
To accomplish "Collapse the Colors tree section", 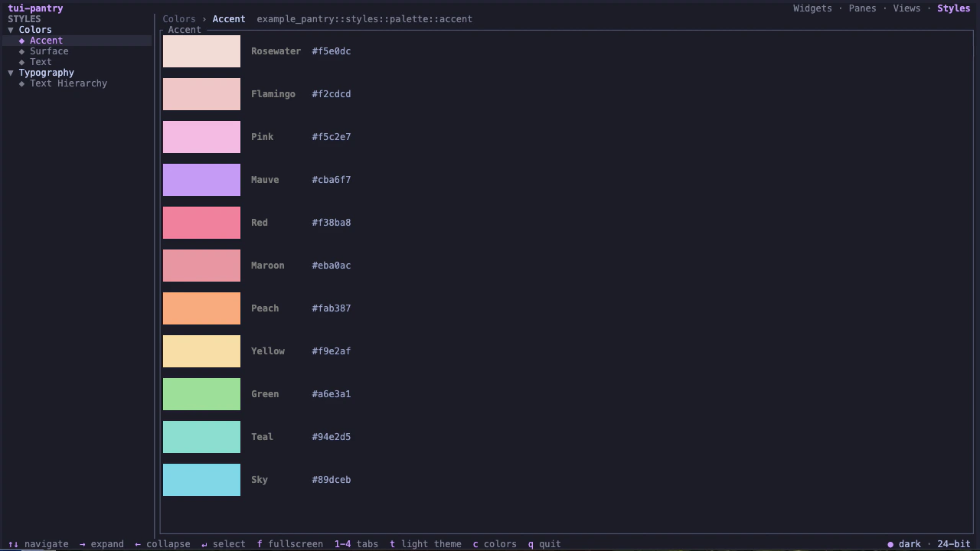I will [x=11, y=30].
